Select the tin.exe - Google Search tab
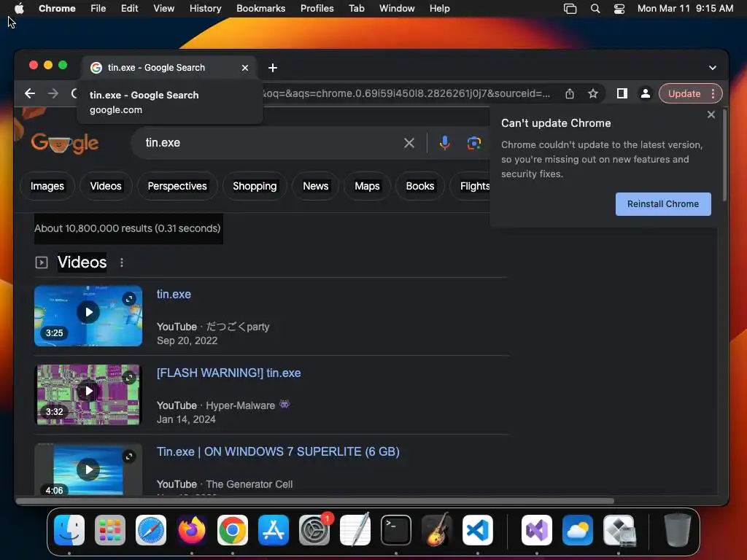747x560 pixels. 169,68
